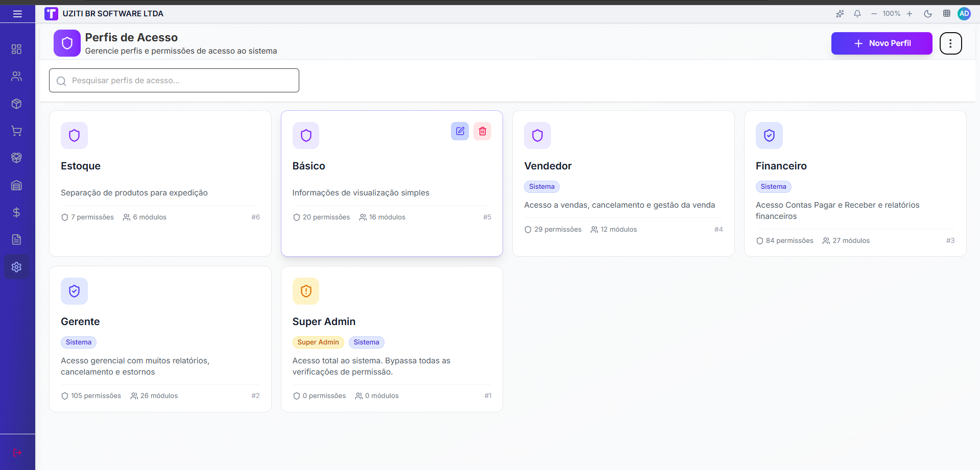Click '6 módulos' on Estoque card

point(145,217)
